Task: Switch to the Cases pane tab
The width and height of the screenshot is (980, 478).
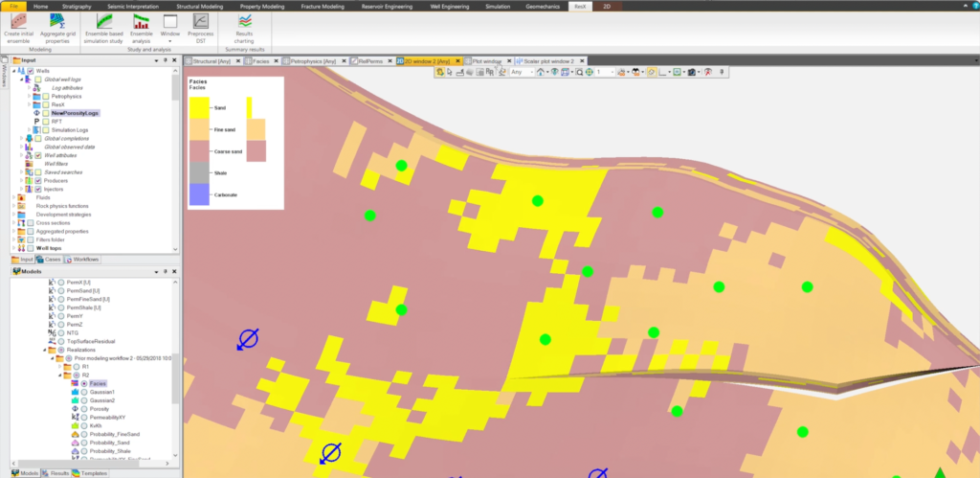Action: point(51,260)
